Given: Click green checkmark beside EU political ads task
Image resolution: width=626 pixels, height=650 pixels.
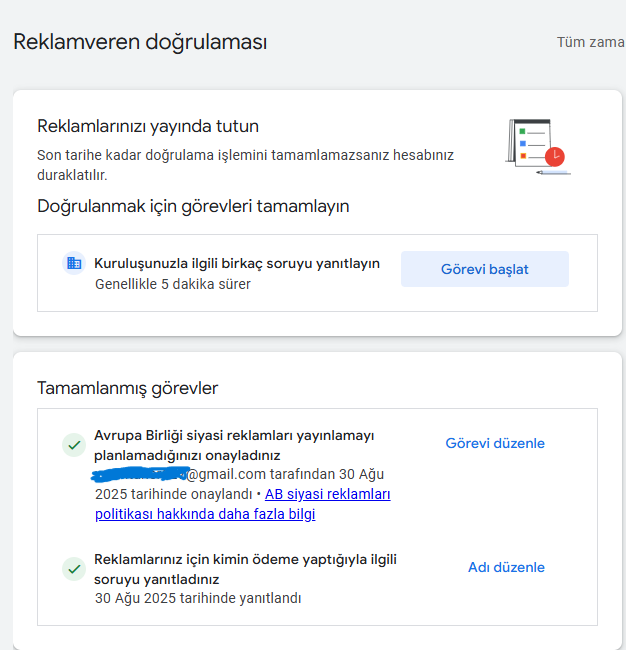Looking at the screenshot, I should coord(74,445).
